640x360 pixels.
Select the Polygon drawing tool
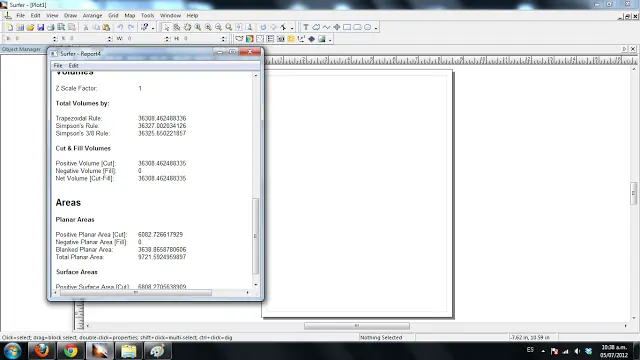click(x=316, y=27)
